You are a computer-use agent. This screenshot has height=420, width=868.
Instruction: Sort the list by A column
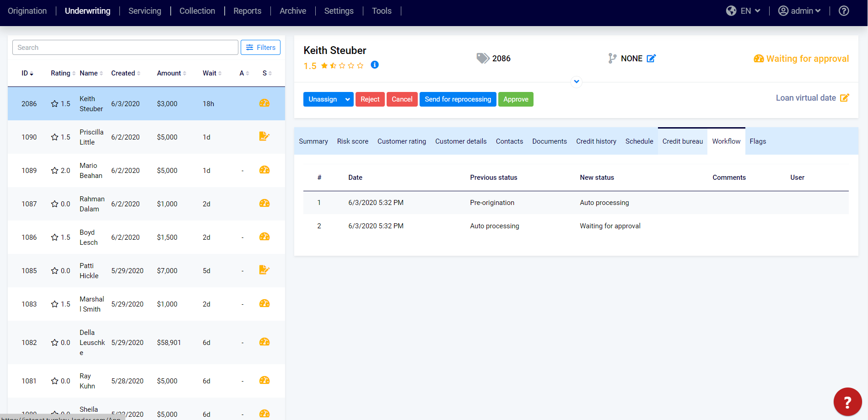244,73
